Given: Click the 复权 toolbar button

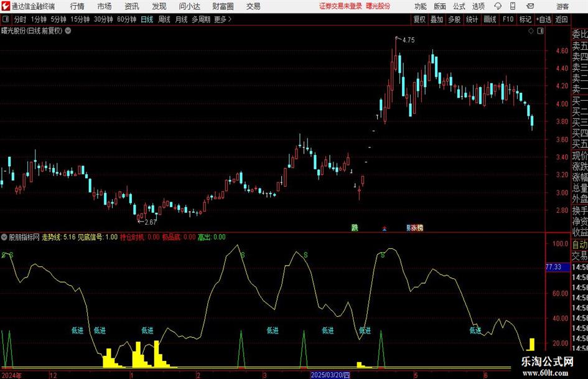Looking at the screenshot, I should pyautogui.click(x=419, y=19).
